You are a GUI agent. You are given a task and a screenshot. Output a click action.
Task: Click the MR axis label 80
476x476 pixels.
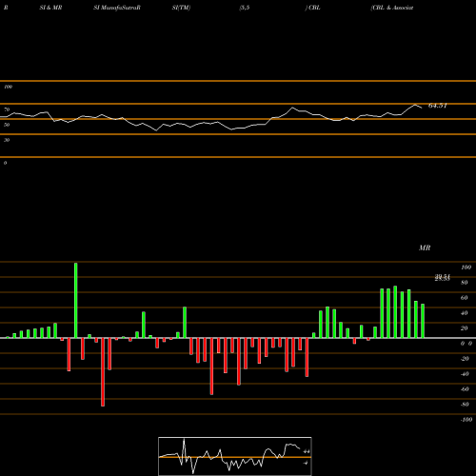[x=465, y=283]
